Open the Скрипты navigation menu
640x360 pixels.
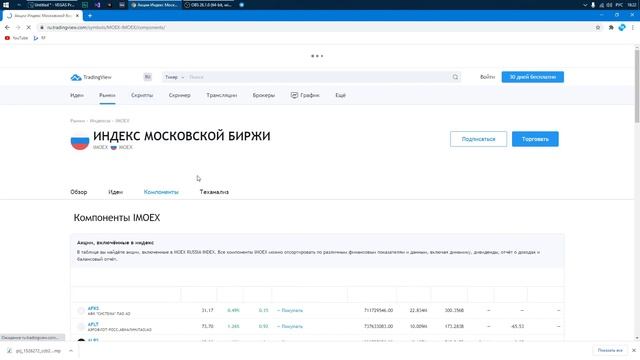142,95
